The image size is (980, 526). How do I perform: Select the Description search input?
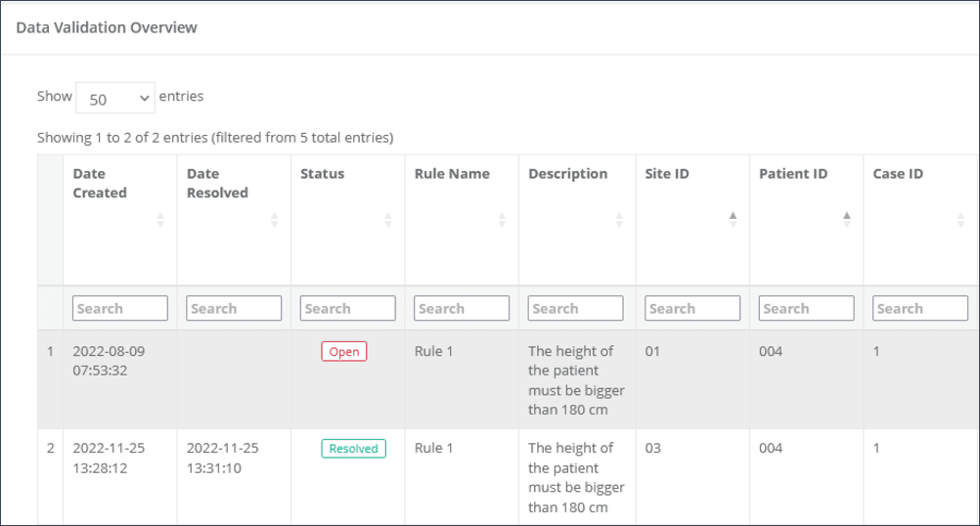tap(575, 308)
